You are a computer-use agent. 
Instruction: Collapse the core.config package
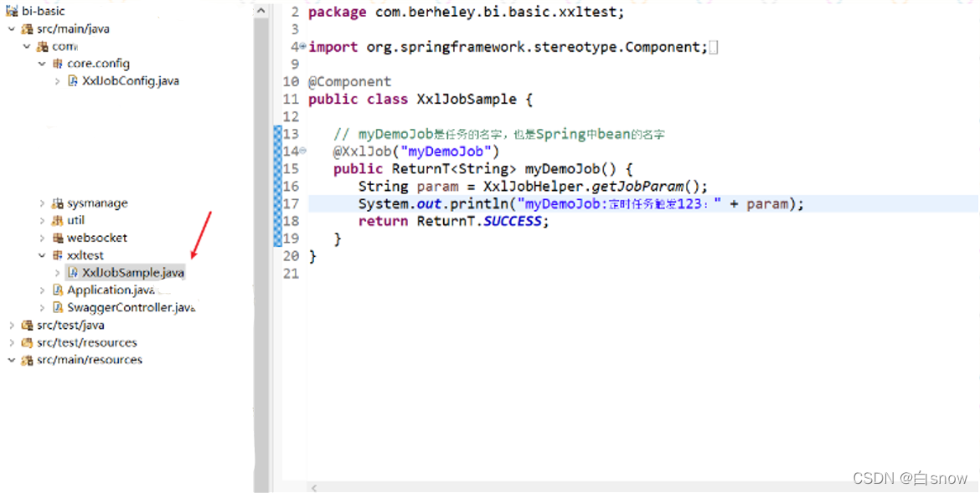pos(42,64)
